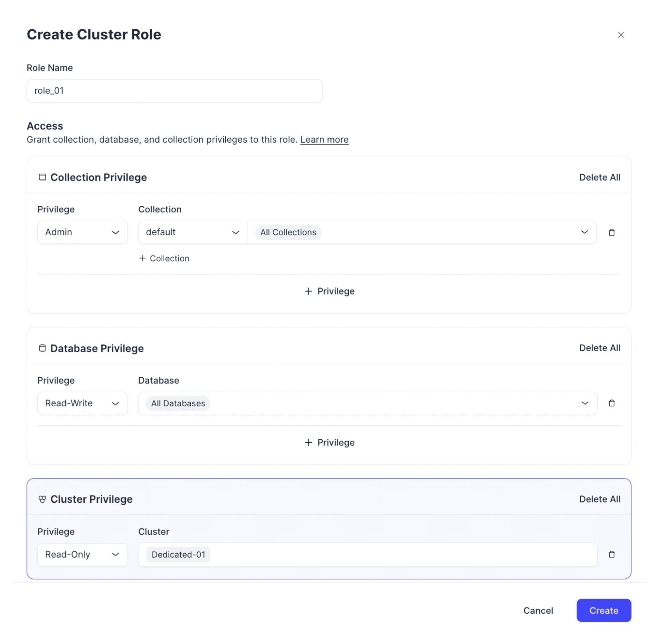Delete All in Database Privilege
Image resolution: width=660 pixels, height=644 pixels.
tap(601, 349)
